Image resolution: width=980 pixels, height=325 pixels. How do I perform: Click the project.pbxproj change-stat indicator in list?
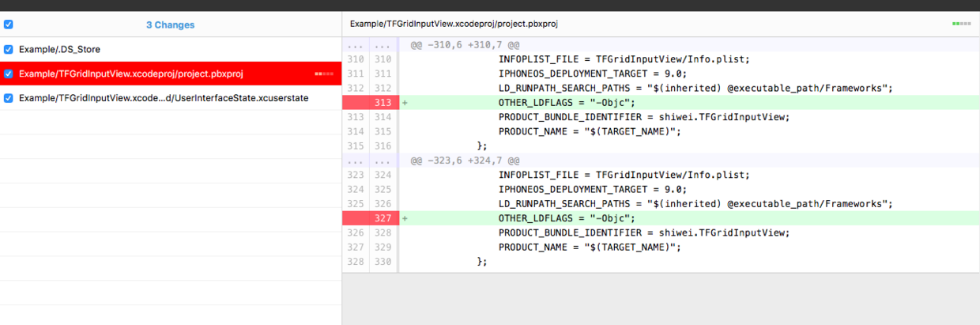(x=323, y=74)
